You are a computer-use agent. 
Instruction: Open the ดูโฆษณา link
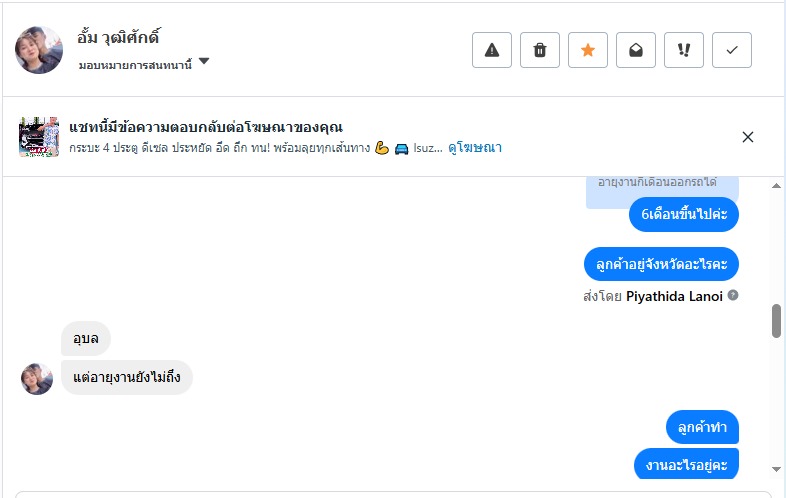click(x=475, y=148)
